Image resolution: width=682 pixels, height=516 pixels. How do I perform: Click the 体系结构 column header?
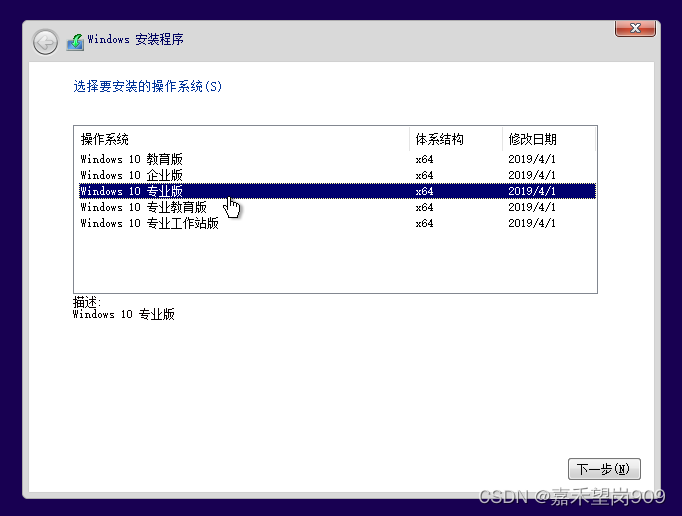point(456,139)
